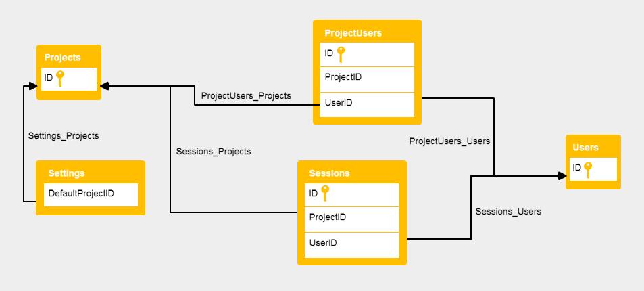644x291 pixels.
Task: Click the arrowhead pointing into Users table
Action: (x=562, y=175)
